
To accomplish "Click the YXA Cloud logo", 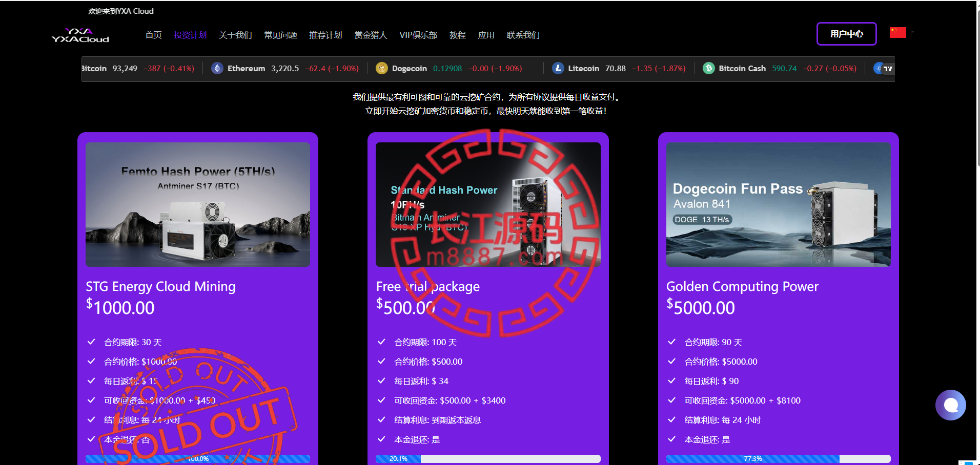I will [x=80, y=35].
